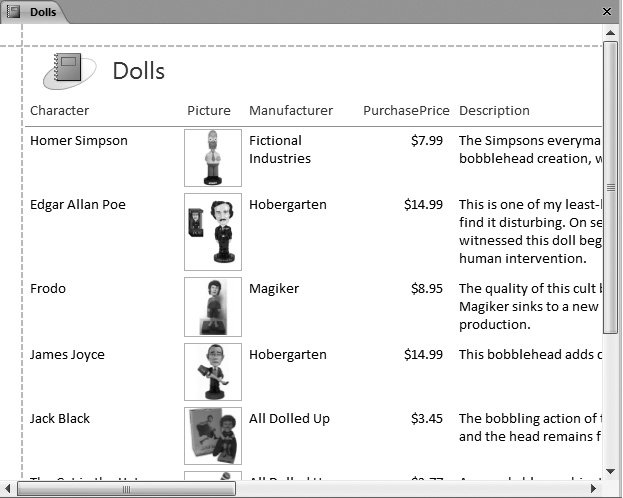623x498 pixels.
Task: Click the Manufacturer column header
Action: click(290, 111)
